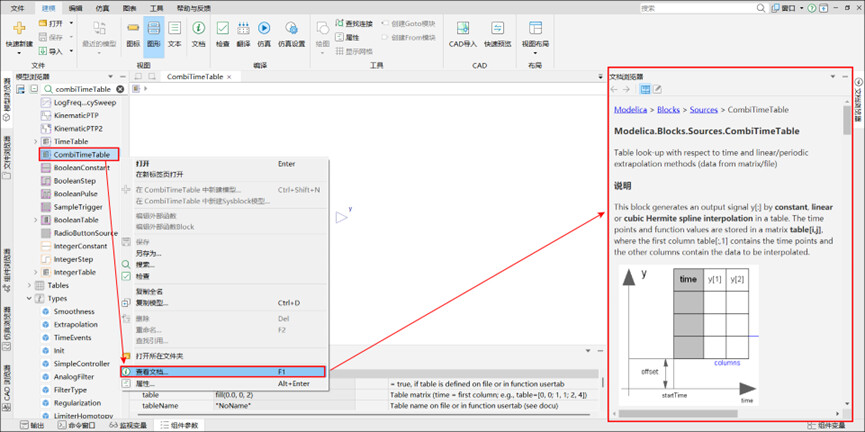This screenshot has height=432, width=865.
Task: Click the 查找连接 tool
Action: (x=354, y=24)
